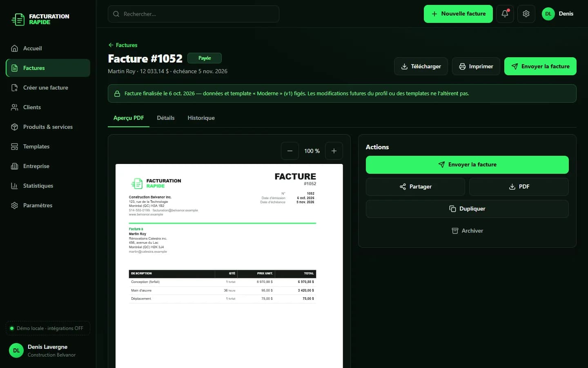Click the Dupliquer button
Image resolution: width=588 pixels, height=368 pixels.
coord(467,209)
